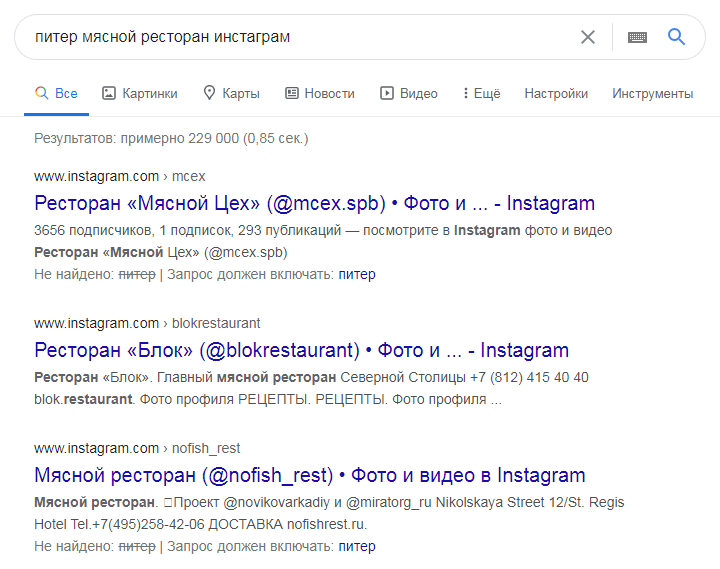This screenshot has width=720, height=569.
Task: Open the Новости tab
Action: [x=320, y=94]
